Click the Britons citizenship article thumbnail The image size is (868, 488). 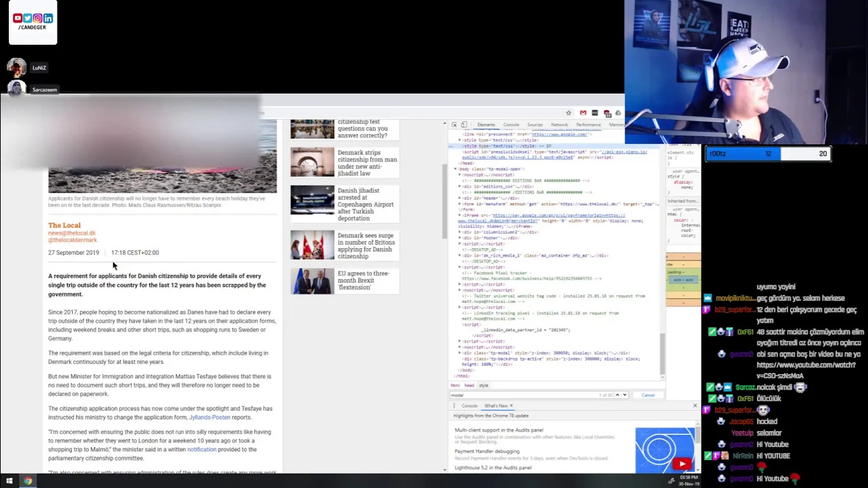click(313, 245)
